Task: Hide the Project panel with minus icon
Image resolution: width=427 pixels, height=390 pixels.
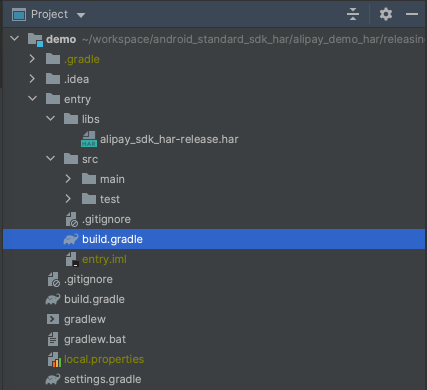Action: pyautogui.click(x=412, y=14)
